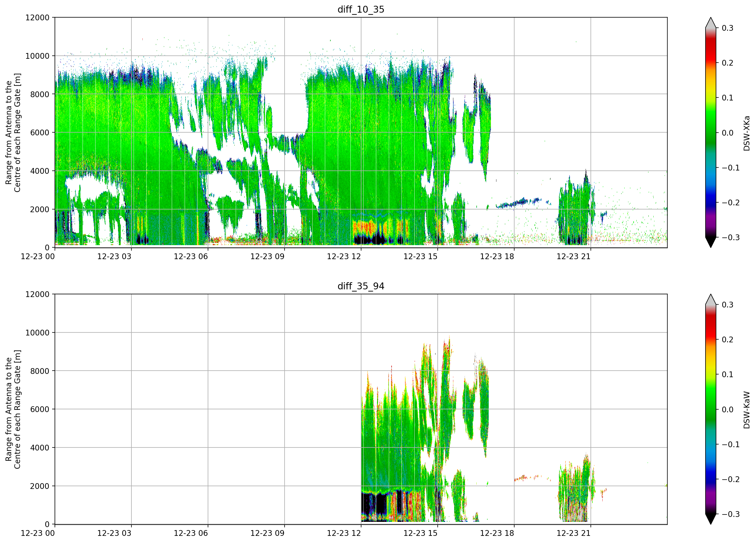The height and width of the screenshot is (543, 756).
Task: Click the −0.3 tick on DSW-XKa colorbar
Action: click(x=731, y=237)
